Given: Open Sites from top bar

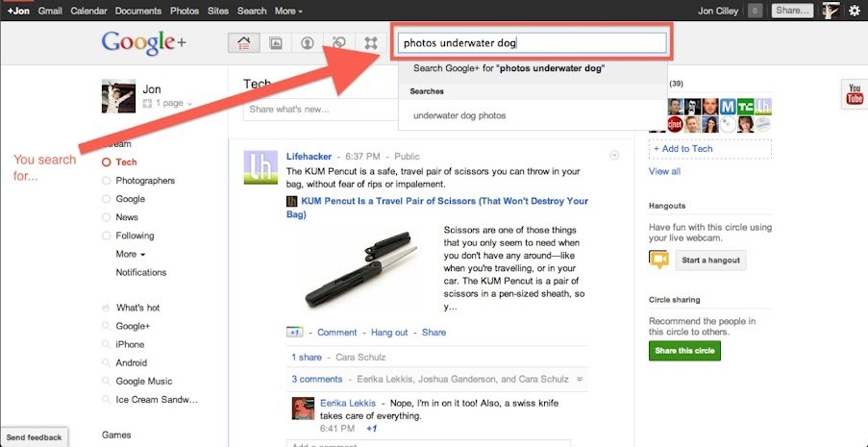Looking at the screenshot, I should [x=218, y=11].
